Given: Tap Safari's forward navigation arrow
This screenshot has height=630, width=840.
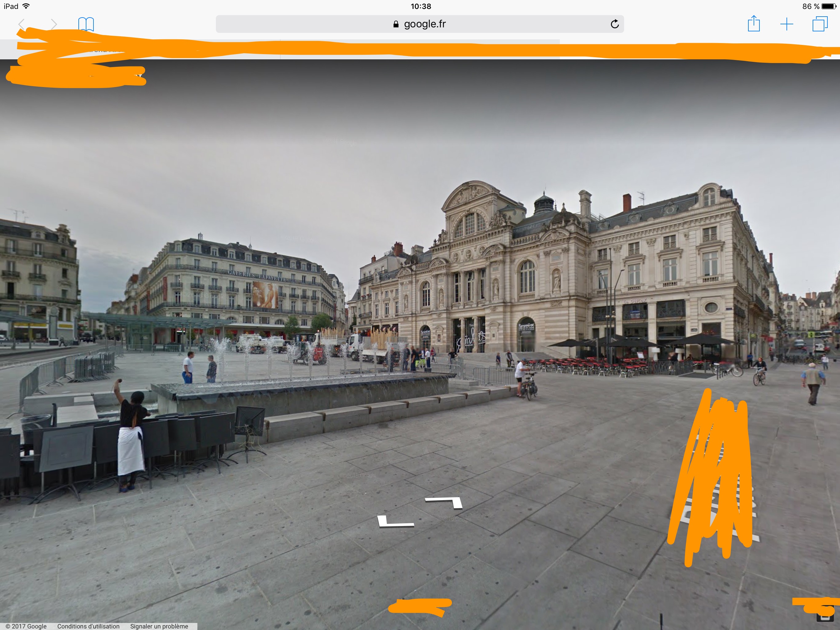Looking at the screenshot, I should tap(53, 24).
